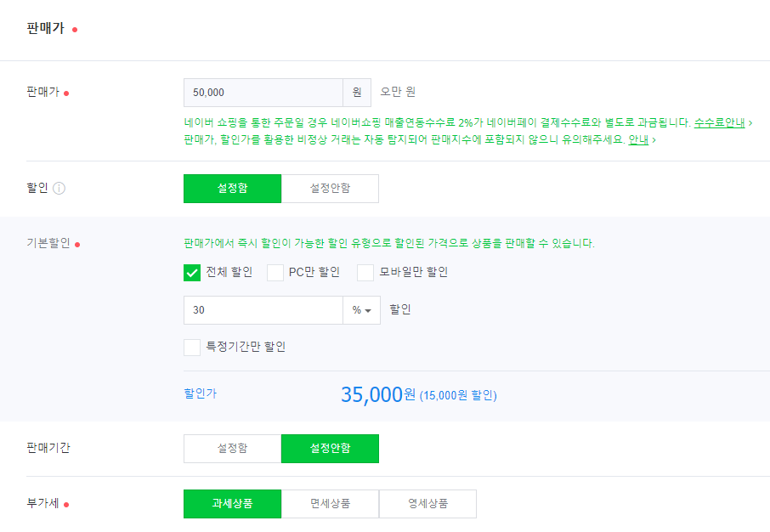Select 설정함 for 판매기간
The image size is (770, 532).
pyautogui.click(x=232, y=449)
